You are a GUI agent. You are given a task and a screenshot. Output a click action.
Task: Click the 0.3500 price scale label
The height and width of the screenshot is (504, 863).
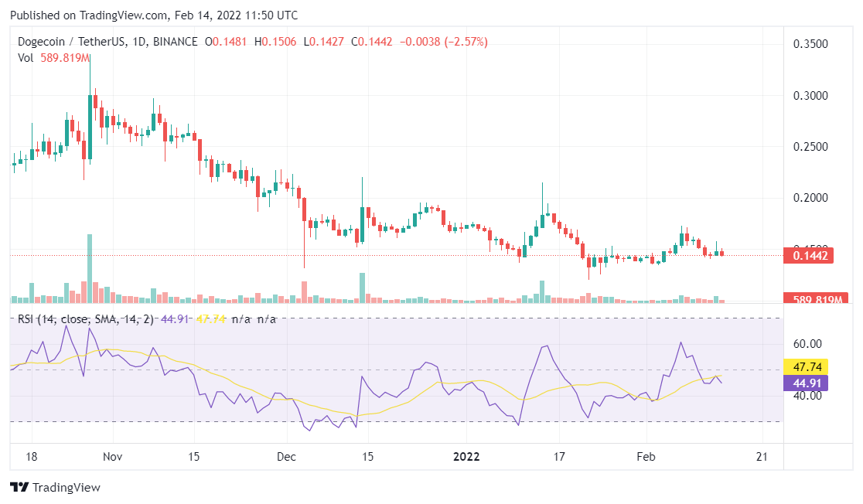click(810, 44)
